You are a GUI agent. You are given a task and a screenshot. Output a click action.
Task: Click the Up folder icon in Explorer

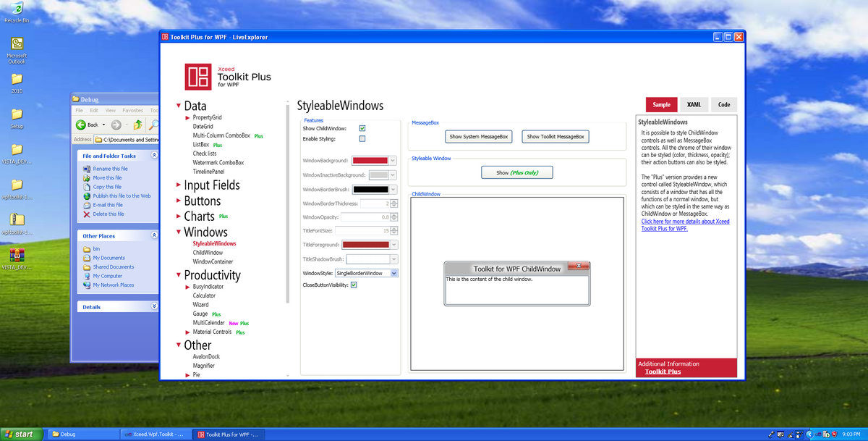(x=137, y=125)
